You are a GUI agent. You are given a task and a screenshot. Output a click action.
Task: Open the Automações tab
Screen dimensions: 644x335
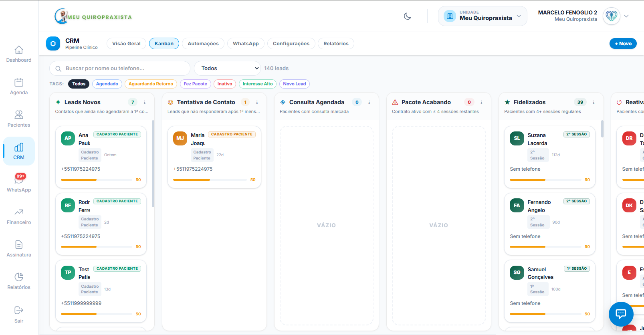pos(203,44)
